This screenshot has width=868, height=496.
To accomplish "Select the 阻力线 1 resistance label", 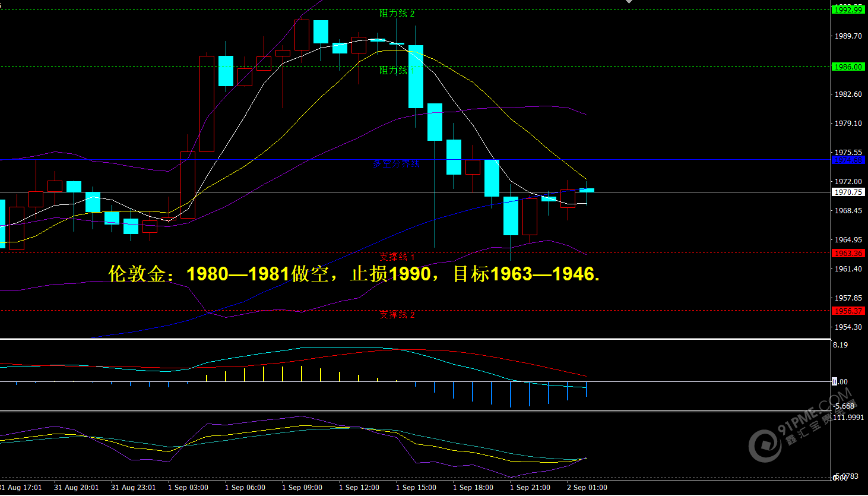I will click(x=397, y=71).
